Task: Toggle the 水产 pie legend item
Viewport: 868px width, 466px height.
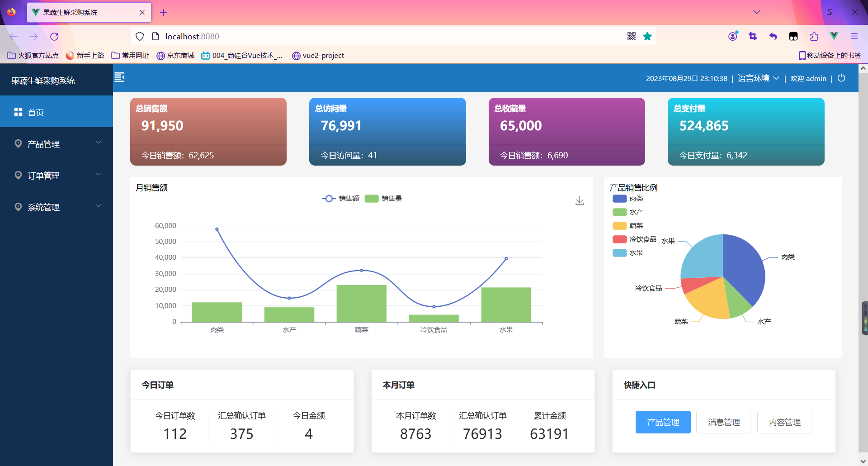Action: [628, 212]
